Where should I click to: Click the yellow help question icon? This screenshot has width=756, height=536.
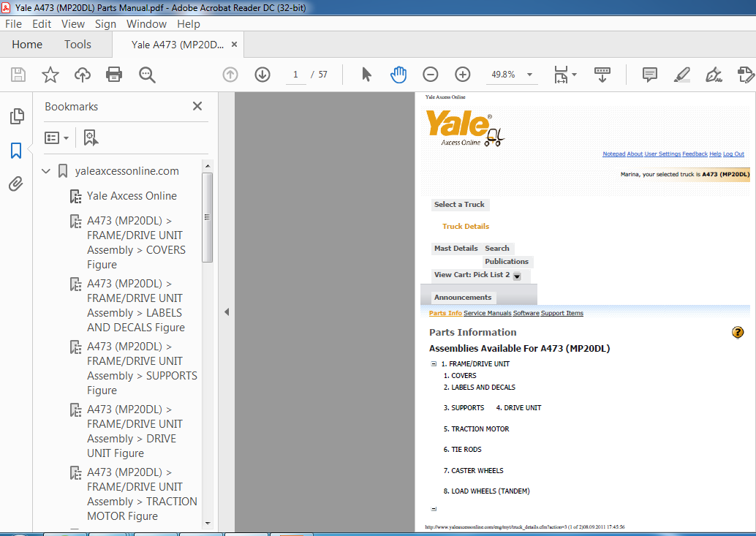(x=738, y=332)
